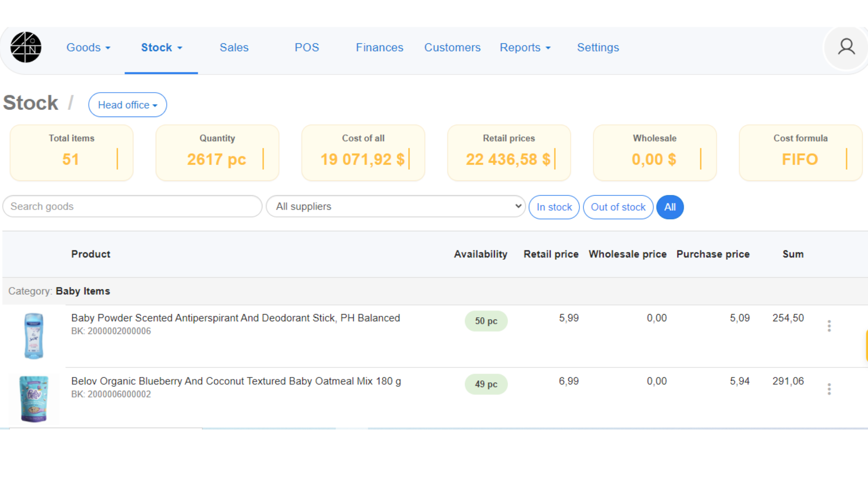This screenshot has height=488, width=868.
Task: Open the Finances page
Action: click(x=379, y=48)
